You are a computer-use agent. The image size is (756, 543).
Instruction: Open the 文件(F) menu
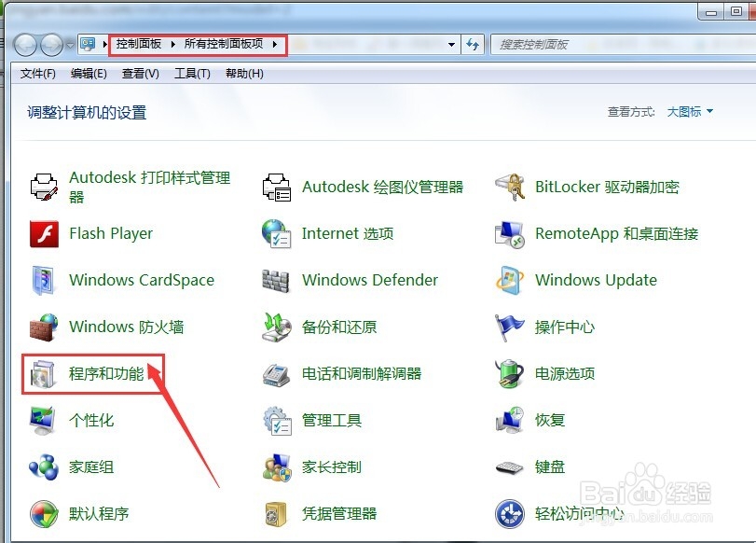click(37, 74)
